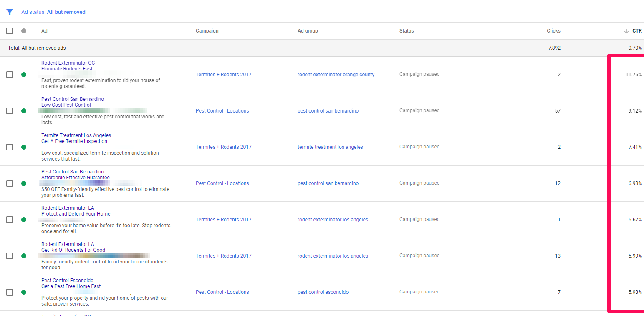Open Pest Control - Locations campaign for Affordable Effective Guarantee ad

(x=222, y=183)
